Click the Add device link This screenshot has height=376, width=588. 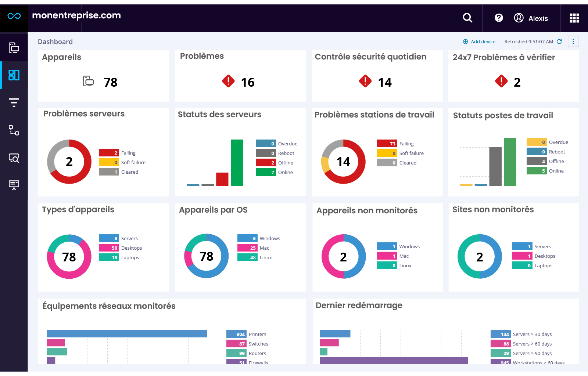479,41
